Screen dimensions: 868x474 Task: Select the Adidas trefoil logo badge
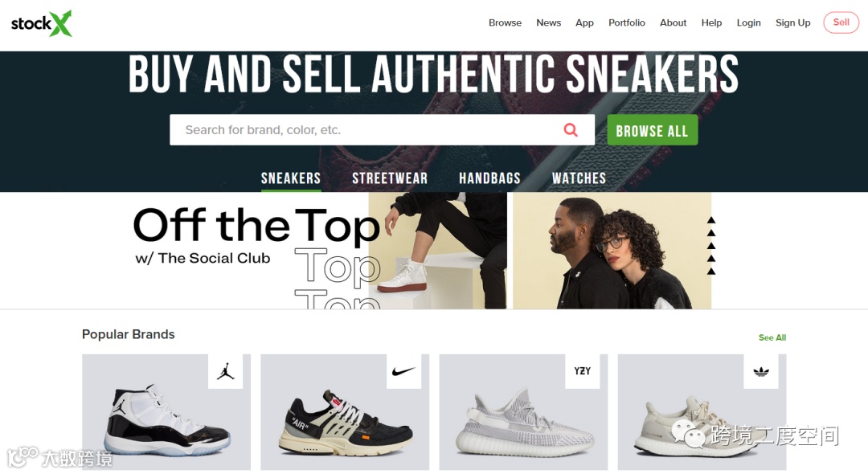761,371
